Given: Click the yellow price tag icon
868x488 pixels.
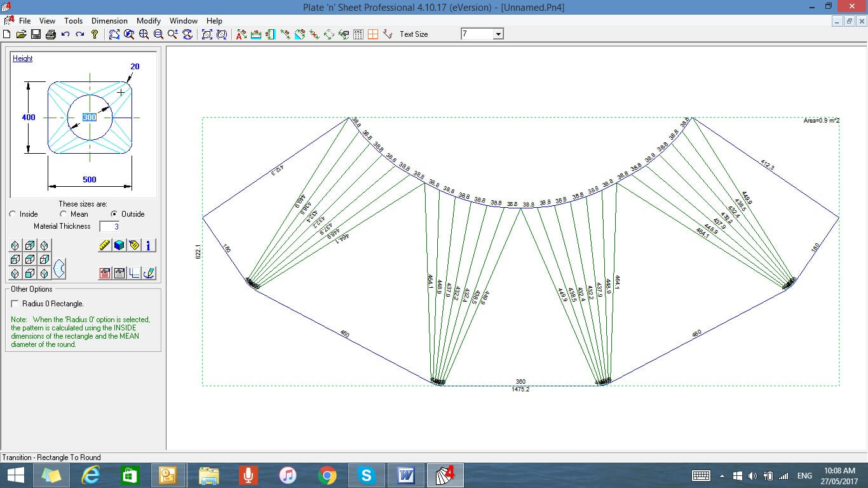Looking at the screenshot, I should tap(134, 245).
